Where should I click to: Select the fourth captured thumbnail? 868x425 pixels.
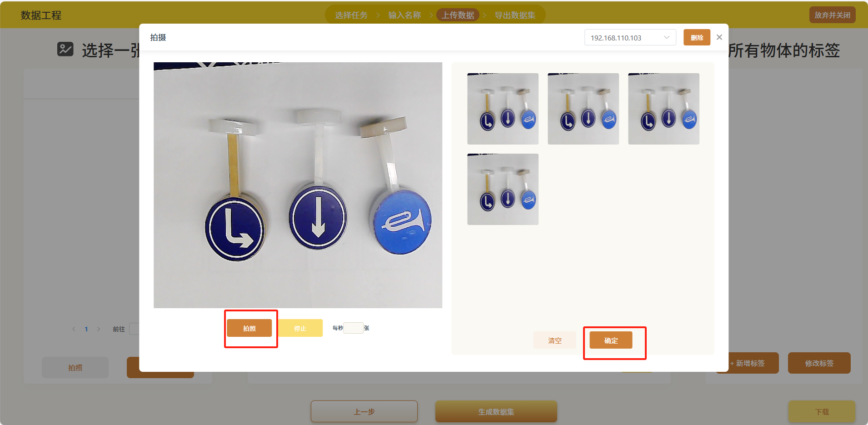point(503,189)
